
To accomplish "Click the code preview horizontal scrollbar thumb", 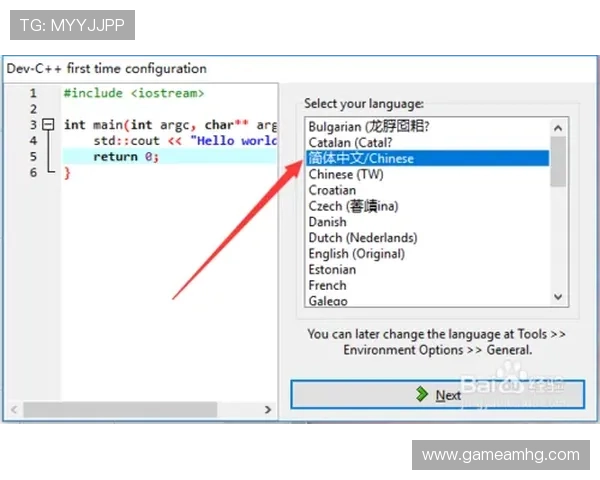I will click(120, 410).
